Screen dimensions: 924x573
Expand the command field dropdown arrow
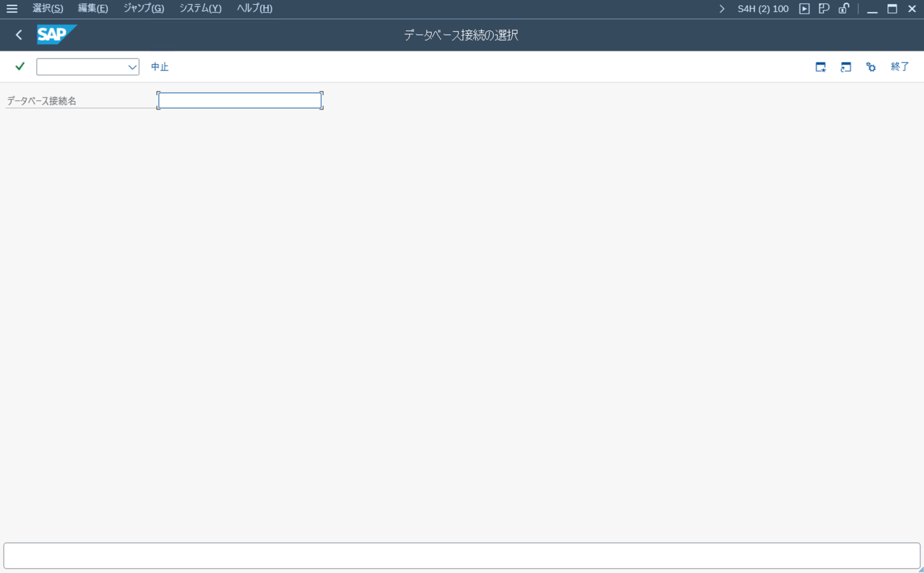coord(132,66)
